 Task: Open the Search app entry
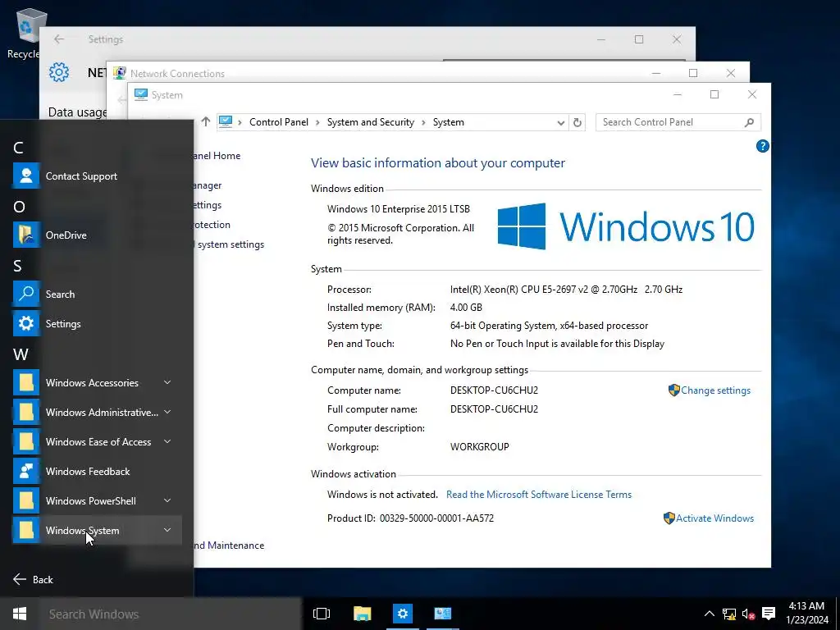pyautogui.click(x=97, y=294)
